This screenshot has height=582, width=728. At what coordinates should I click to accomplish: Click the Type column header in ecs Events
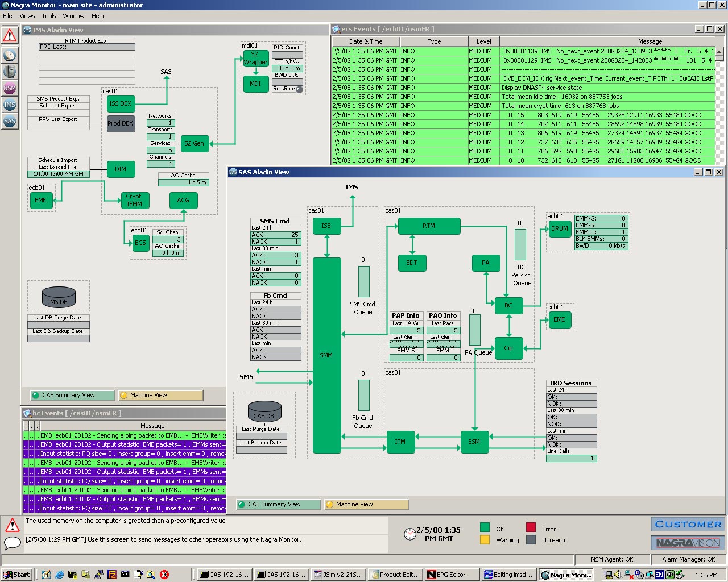(x=434, y=41)
